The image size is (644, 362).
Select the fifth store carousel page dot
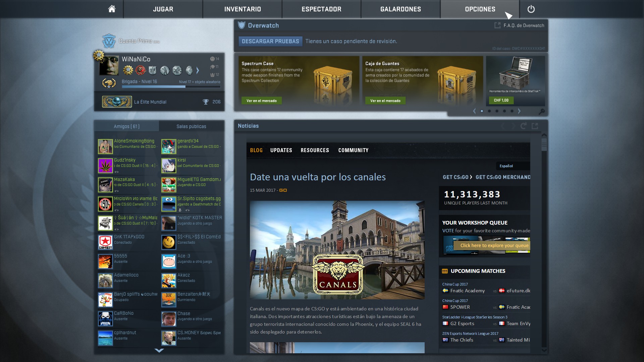(x=512, y=111)
